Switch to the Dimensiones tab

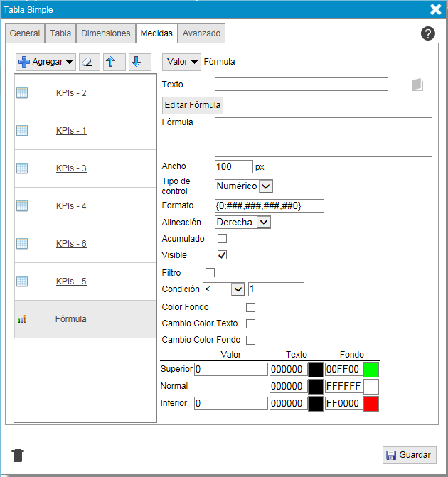pyautogui.click(x=106, y=33)
